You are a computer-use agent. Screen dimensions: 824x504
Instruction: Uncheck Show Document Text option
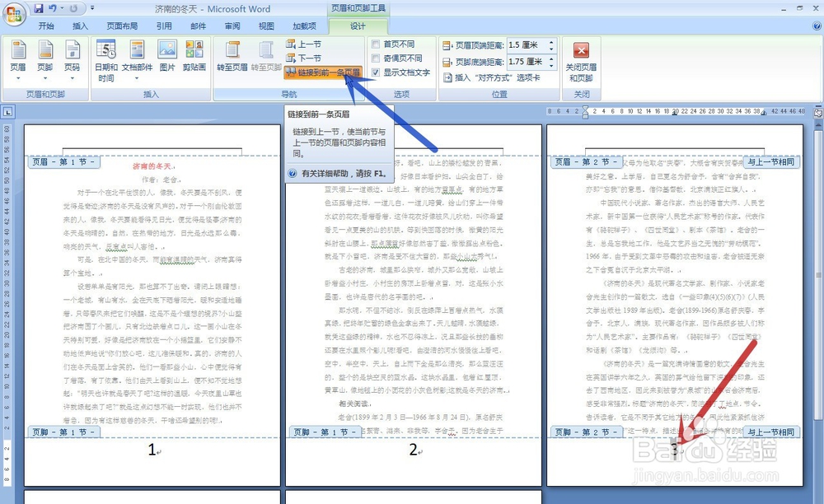point(376,72)
